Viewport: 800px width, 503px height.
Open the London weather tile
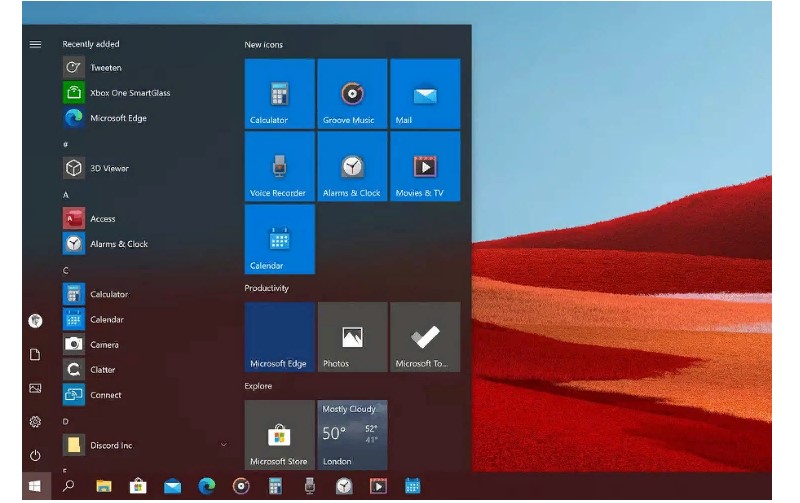click(352, 435)
